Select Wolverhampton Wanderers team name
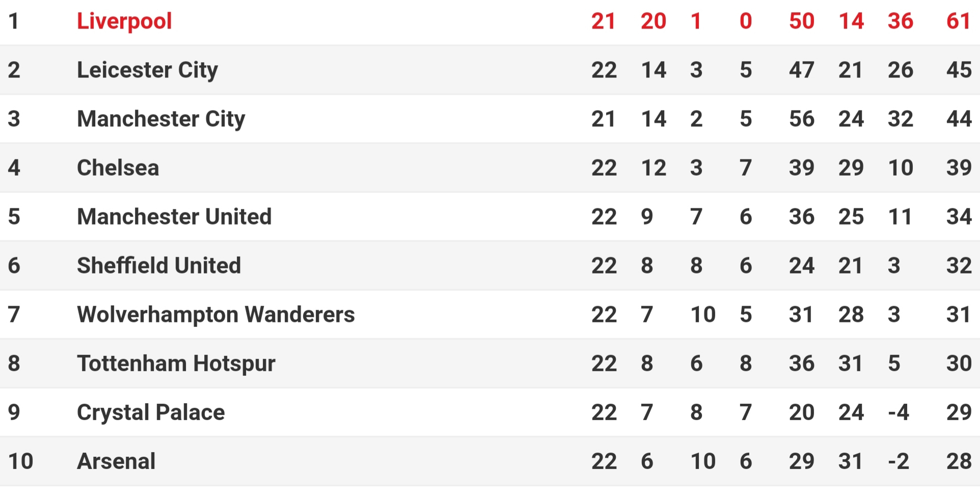980x495 pixels. point(215,315)
